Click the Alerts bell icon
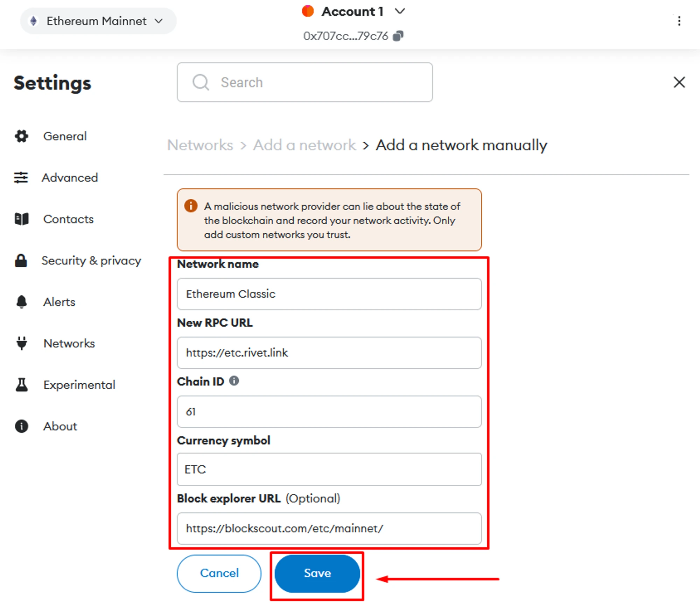The height and width of the screenshot is (610, 700). 22,302
